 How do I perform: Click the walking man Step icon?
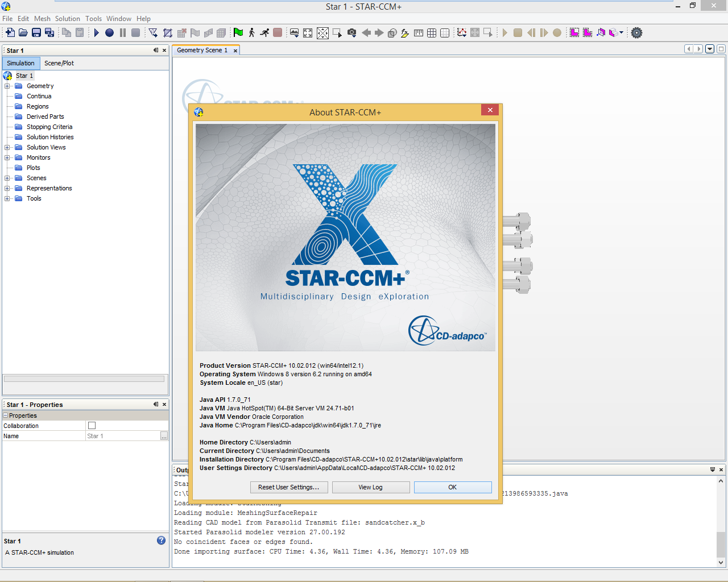tap(251, 33)
